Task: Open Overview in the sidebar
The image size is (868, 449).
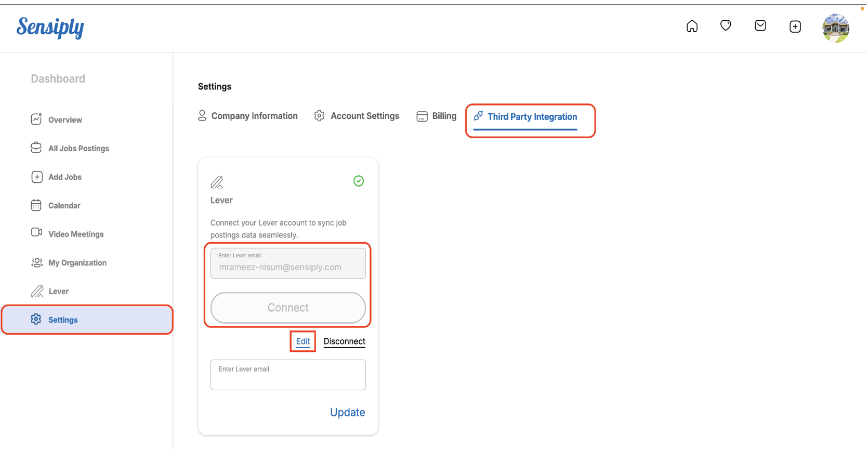Action: (65, 120)
